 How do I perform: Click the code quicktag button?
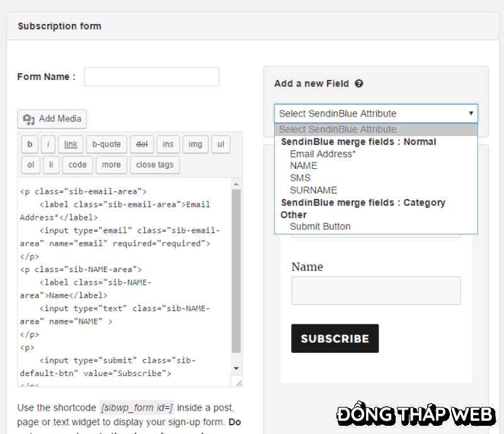(x=77, y=165)
